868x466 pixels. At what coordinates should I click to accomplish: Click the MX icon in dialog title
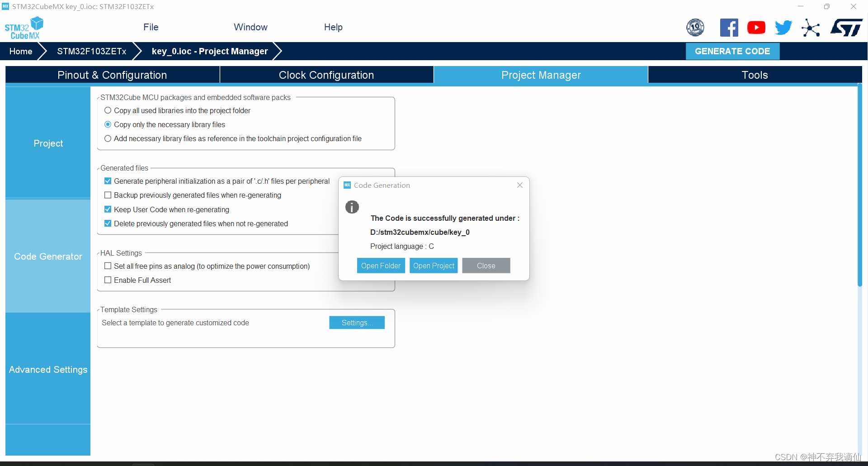[347, 185]
